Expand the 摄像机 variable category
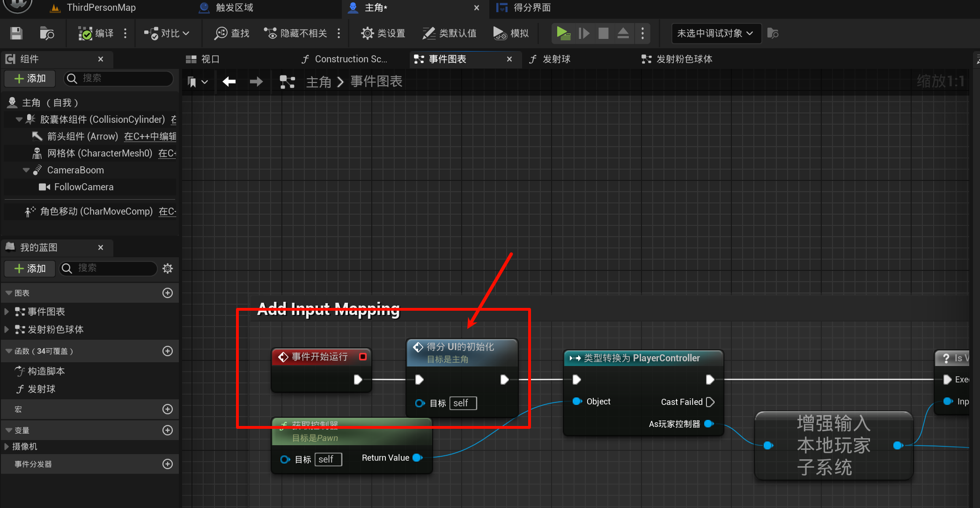The width and height of the screenshot is (980, 508). click(x=7, y=447)
